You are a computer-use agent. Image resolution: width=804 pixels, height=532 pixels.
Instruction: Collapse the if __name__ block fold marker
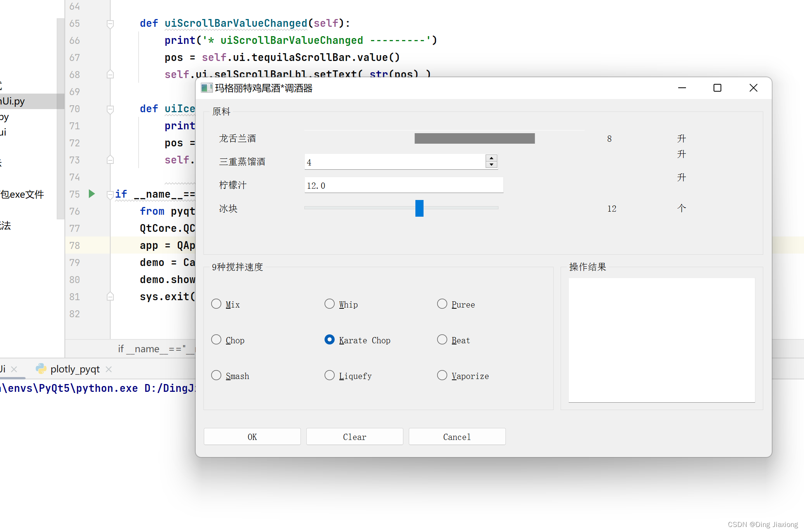110,195
